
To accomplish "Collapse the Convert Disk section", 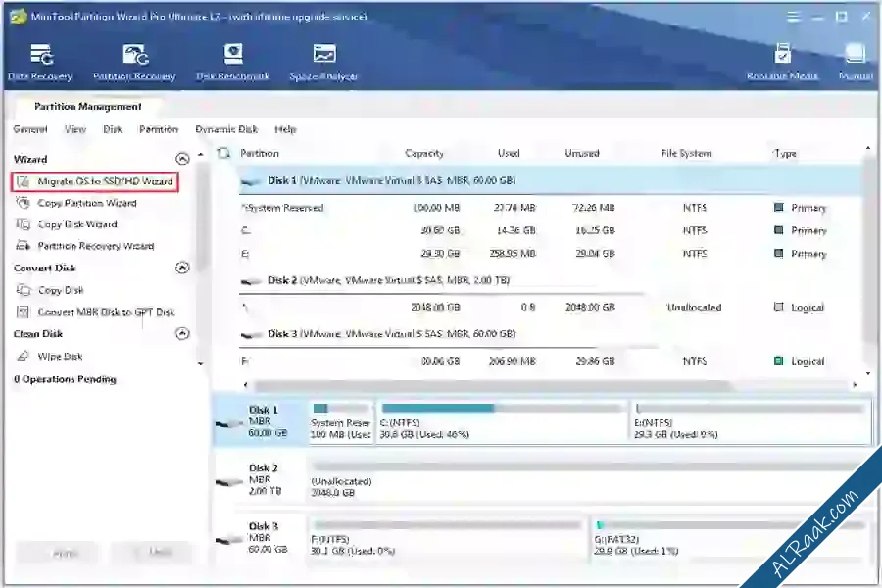I will (x=182, y=268).
